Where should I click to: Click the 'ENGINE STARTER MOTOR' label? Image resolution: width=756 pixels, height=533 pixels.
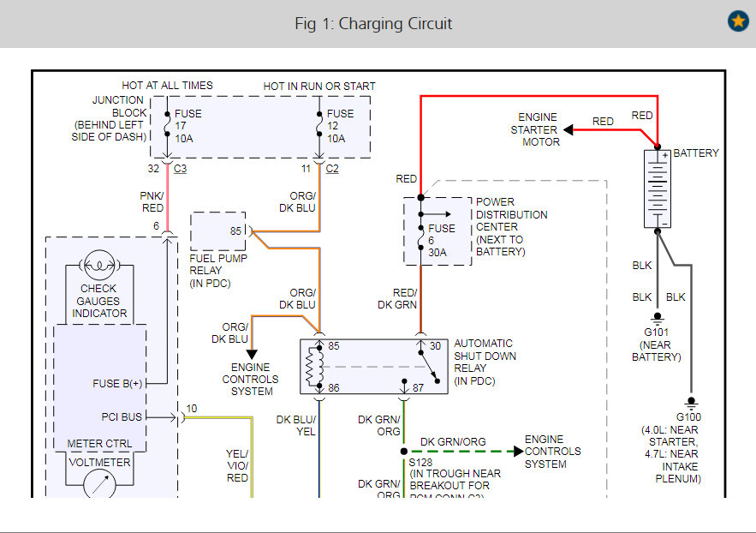(535, 129)
